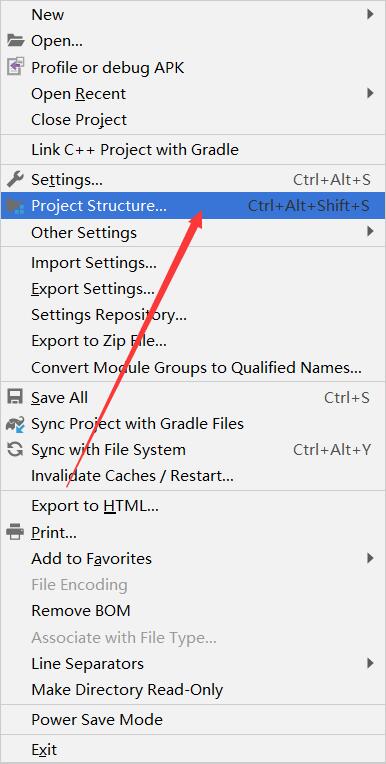Click the printer icon beside Print...
This screenshot has height=764, width=386.
point(16,533)
